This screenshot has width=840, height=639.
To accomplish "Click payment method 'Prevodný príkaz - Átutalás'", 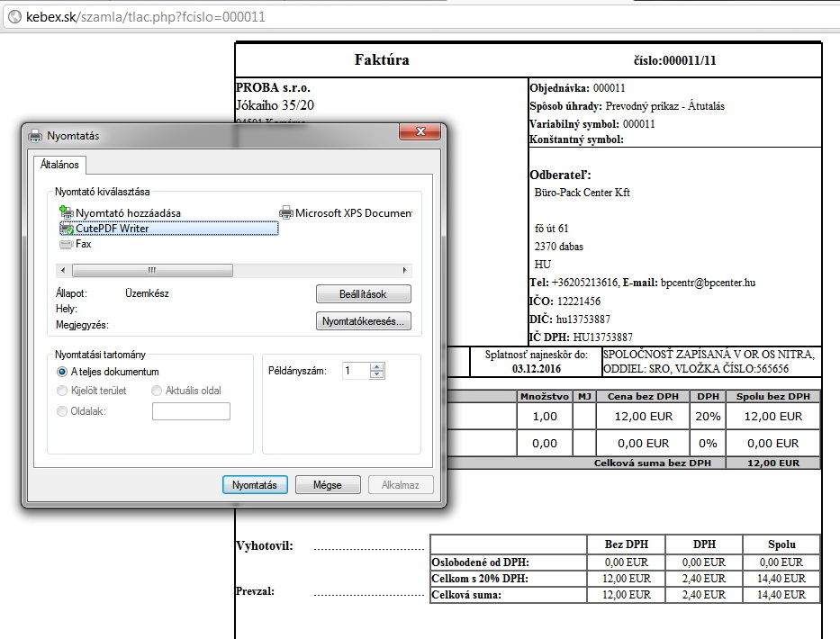I will (x=664, y=106).
